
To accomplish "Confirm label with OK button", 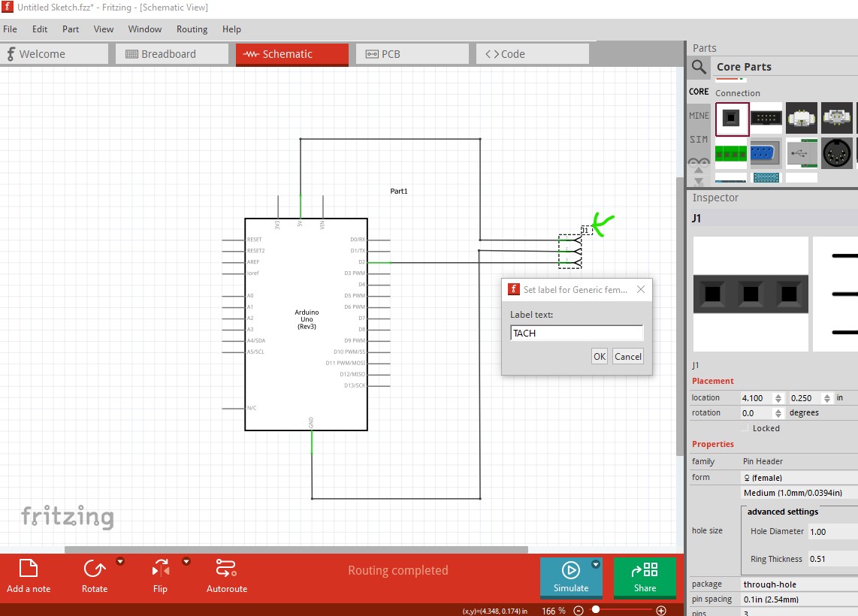I will pos(600,357).
